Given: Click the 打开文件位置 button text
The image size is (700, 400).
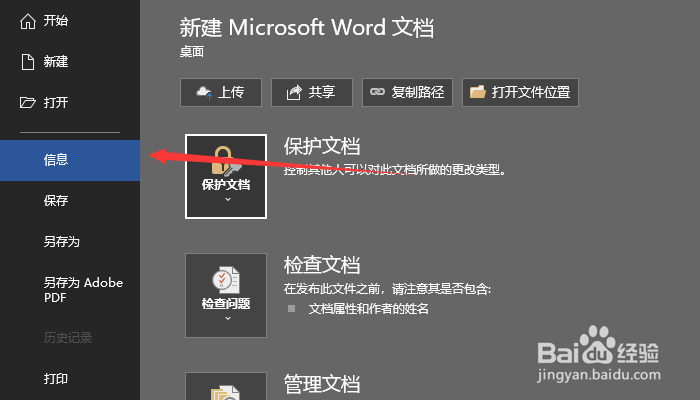Looking at the screenshot, I should tap(531, 92).
